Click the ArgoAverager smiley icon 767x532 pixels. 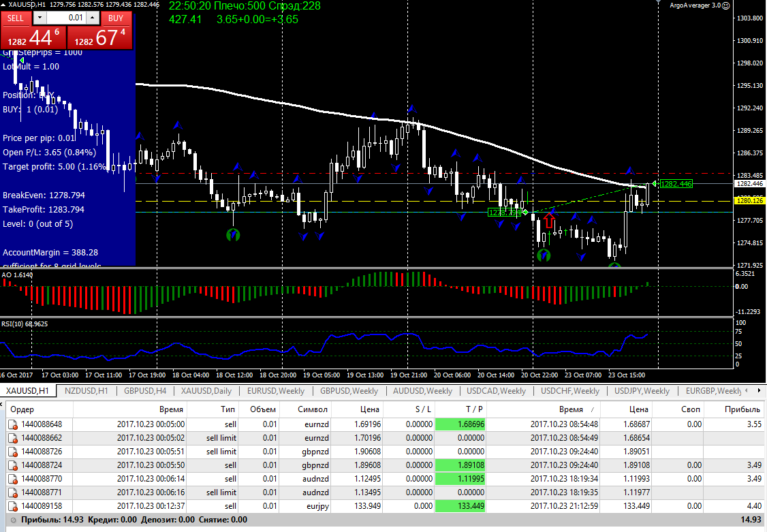726,5
